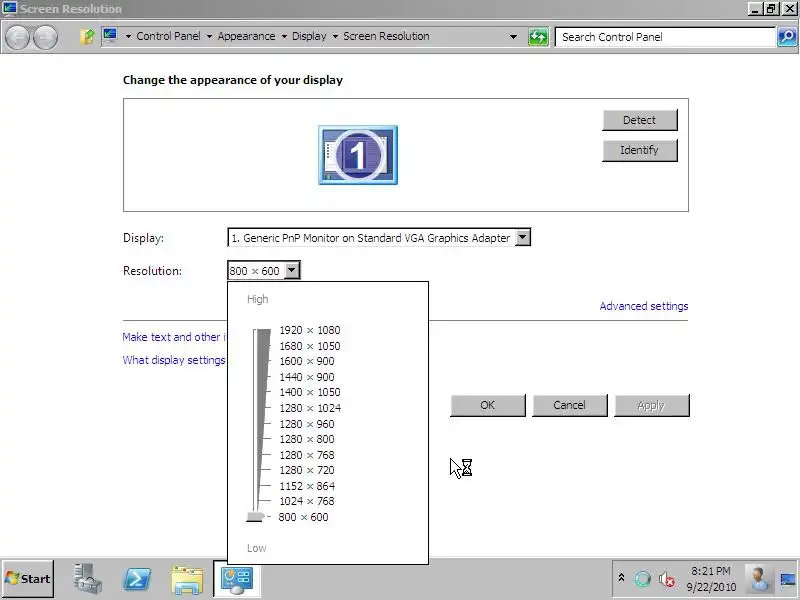Select monitor 1 display thumbnail

tap(358, 155)
